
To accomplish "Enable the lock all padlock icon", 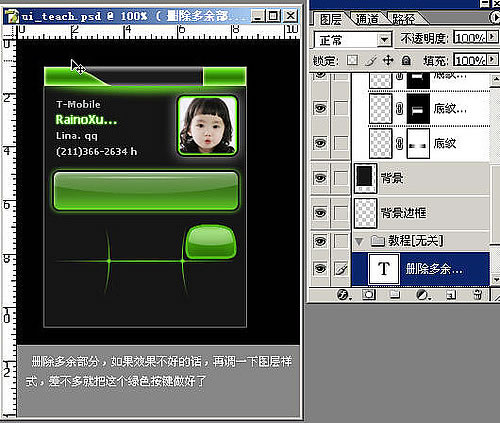I will pos(406,60).
